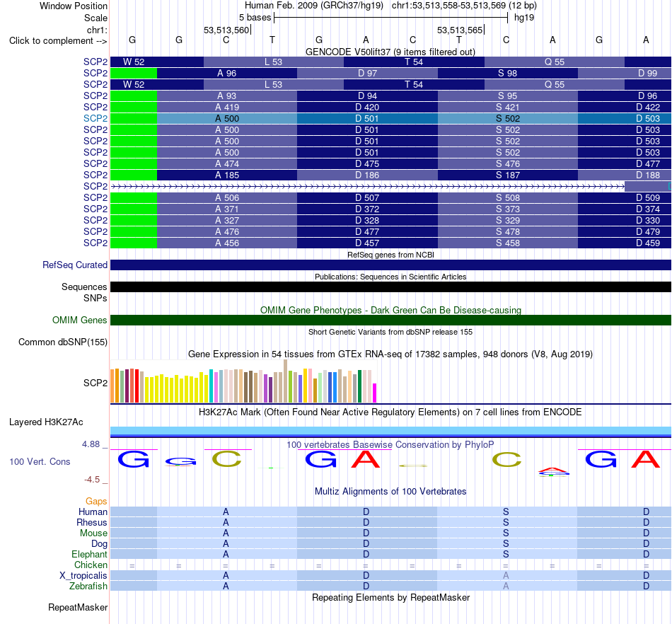Click the GTEx Gene Expression track title

tap(390, 354)
